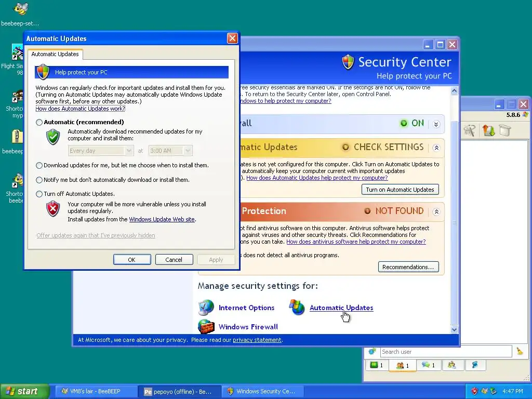
Task: Click Turn on Automatic Updates button
Action: click(400, 189)
